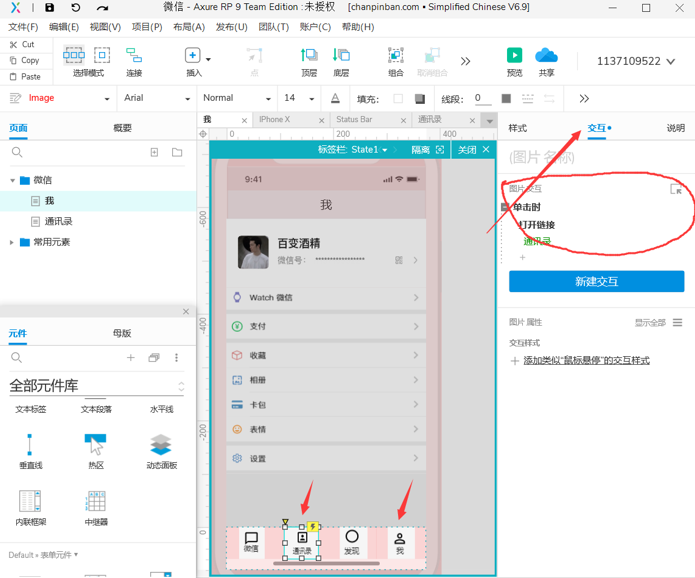The width and height of the screenshot is (695, 578).
Task: Click 关闭 to close dynamic panel
Action: tap(473, 150)
